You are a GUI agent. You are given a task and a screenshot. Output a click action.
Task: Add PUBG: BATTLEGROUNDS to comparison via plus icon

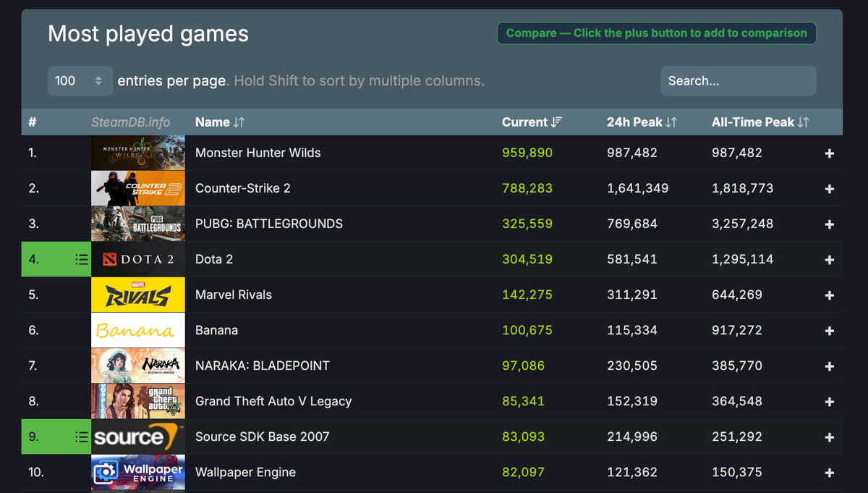829,224
